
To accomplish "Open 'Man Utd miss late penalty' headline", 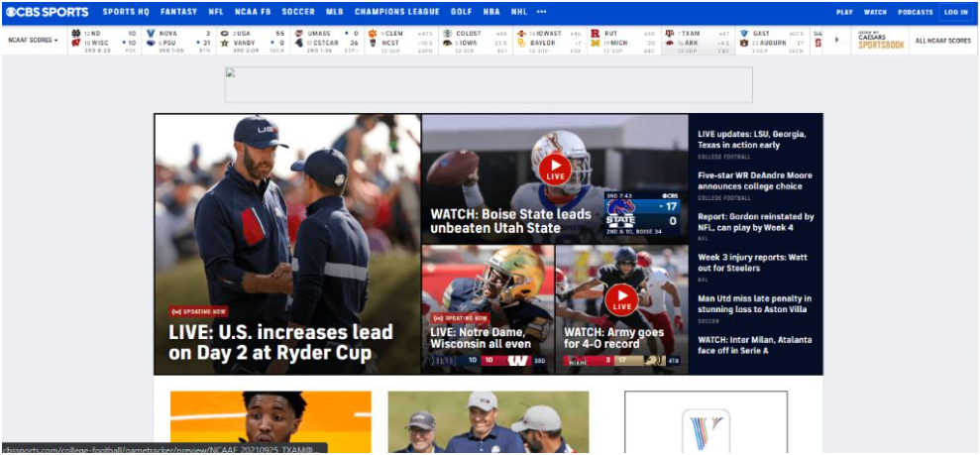I will pos(754,303).
